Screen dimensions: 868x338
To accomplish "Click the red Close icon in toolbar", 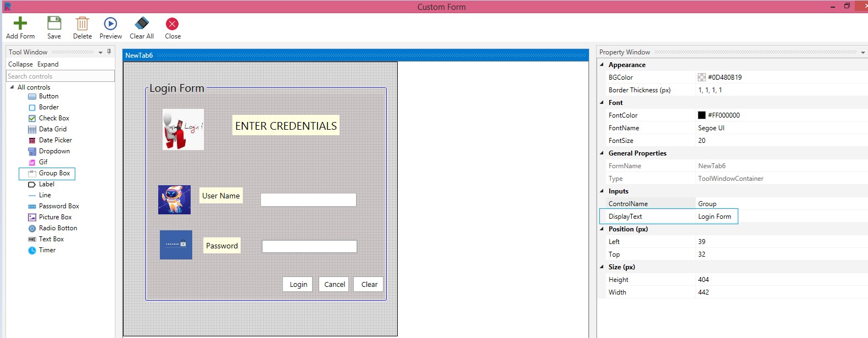I will click(173, 24).
